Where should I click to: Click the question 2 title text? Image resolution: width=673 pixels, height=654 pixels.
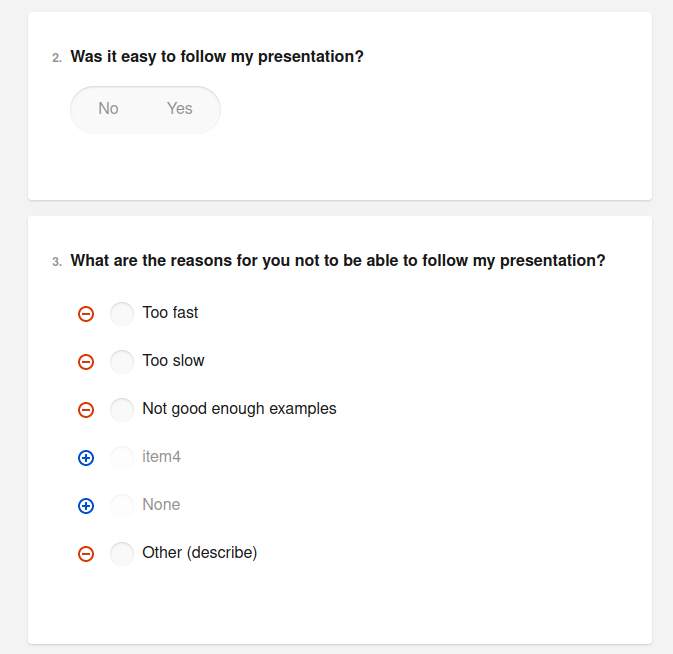217,57
